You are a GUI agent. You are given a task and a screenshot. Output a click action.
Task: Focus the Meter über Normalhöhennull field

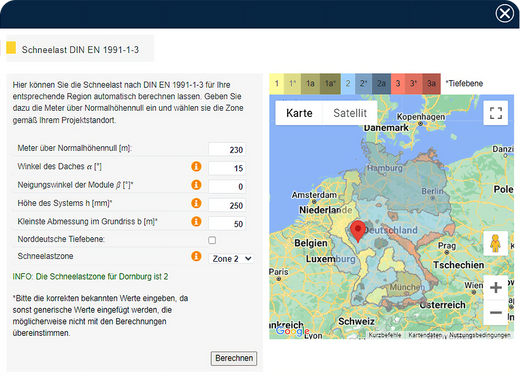click(x=227, y=149)
